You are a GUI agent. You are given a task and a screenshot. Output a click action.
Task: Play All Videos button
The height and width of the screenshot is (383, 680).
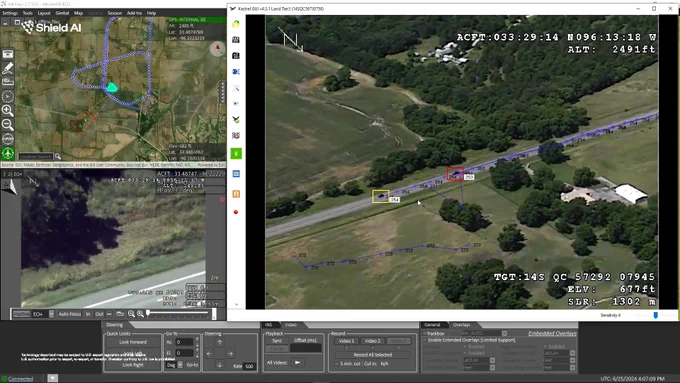(298, 362)
